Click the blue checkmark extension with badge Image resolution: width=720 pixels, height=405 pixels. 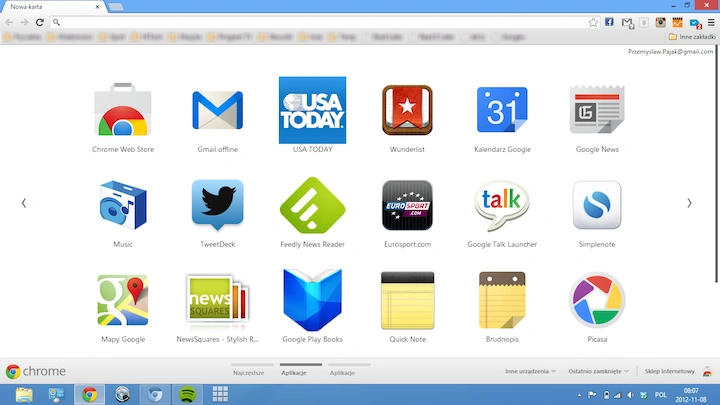(695, 23)
